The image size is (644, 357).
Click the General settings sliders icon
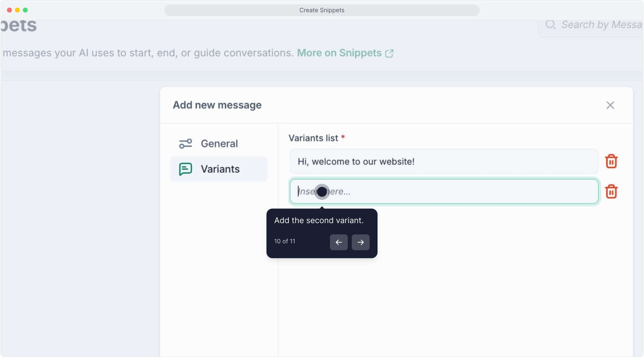click(185, 143)
